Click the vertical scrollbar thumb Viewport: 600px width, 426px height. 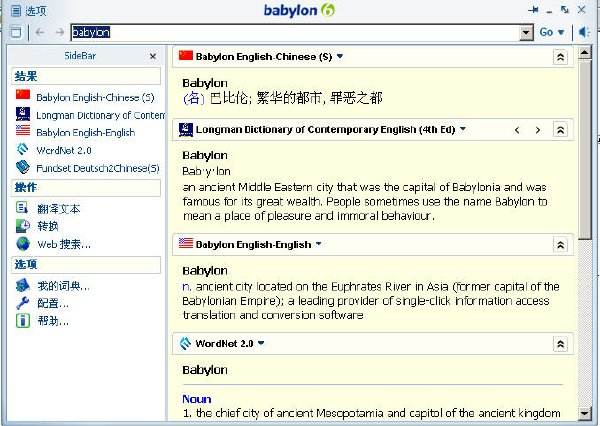(x=585, y=149)
